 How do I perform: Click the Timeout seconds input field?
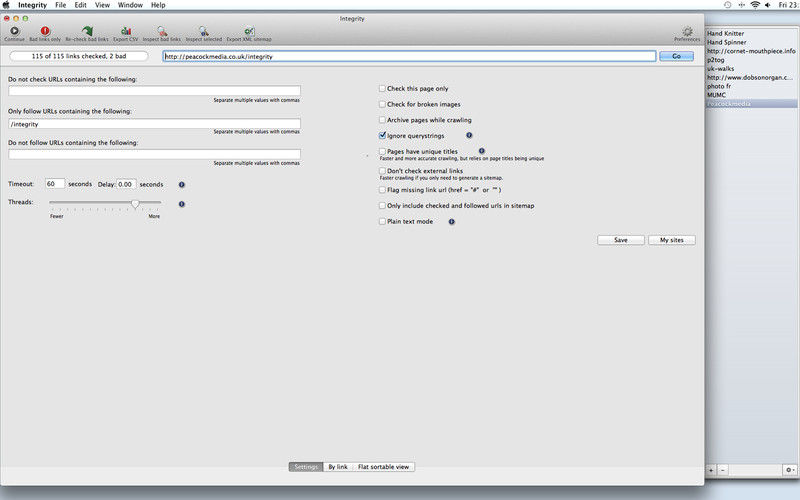click(55, 184)
